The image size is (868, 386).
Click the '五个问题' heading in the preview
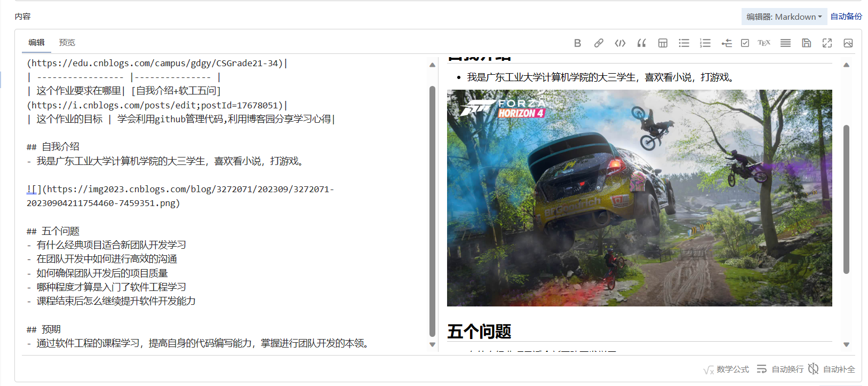(479, 332)
